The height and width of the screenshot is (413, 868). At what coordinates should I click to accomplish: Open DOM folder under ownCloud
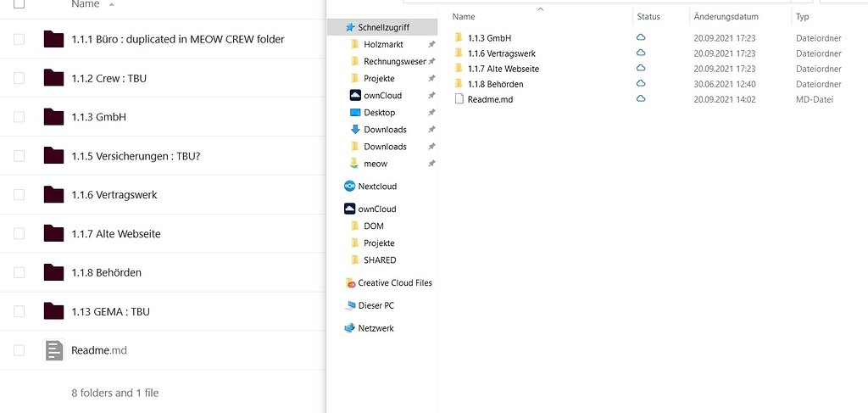click(374, 226)
